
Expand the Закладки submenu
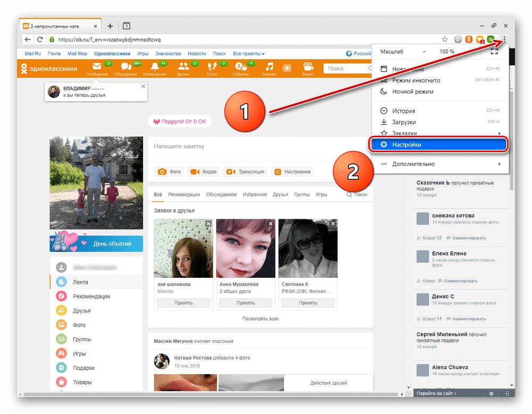404,133
